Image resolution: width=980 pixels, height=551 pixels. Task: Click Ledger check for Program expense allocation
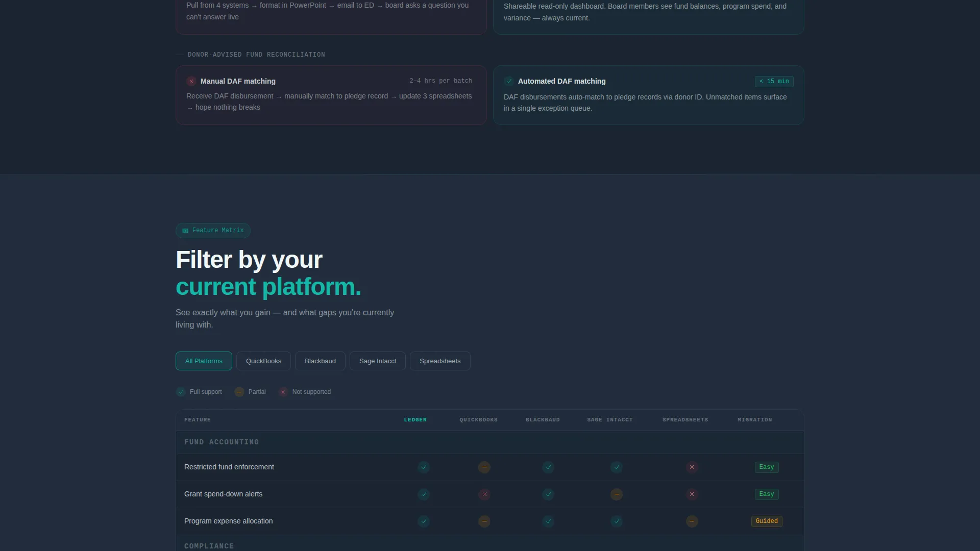(424, 521)
